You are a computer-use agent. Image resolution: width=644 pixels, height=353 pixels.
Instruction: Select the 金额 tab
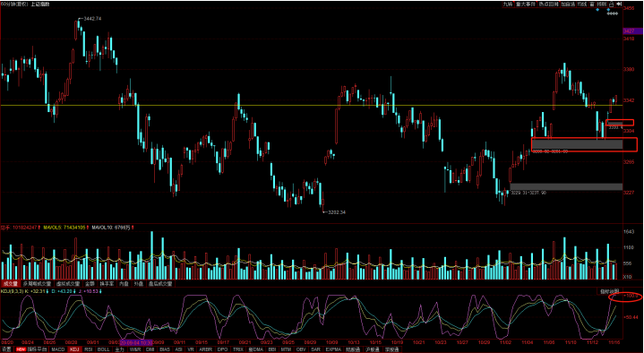click(90, 283)
